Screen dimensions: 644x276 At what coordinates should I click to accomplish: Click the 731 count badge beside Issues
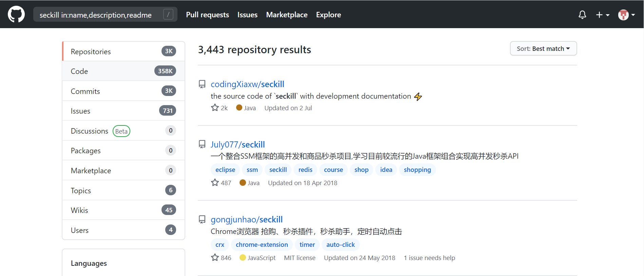click(x=168, y=111)
